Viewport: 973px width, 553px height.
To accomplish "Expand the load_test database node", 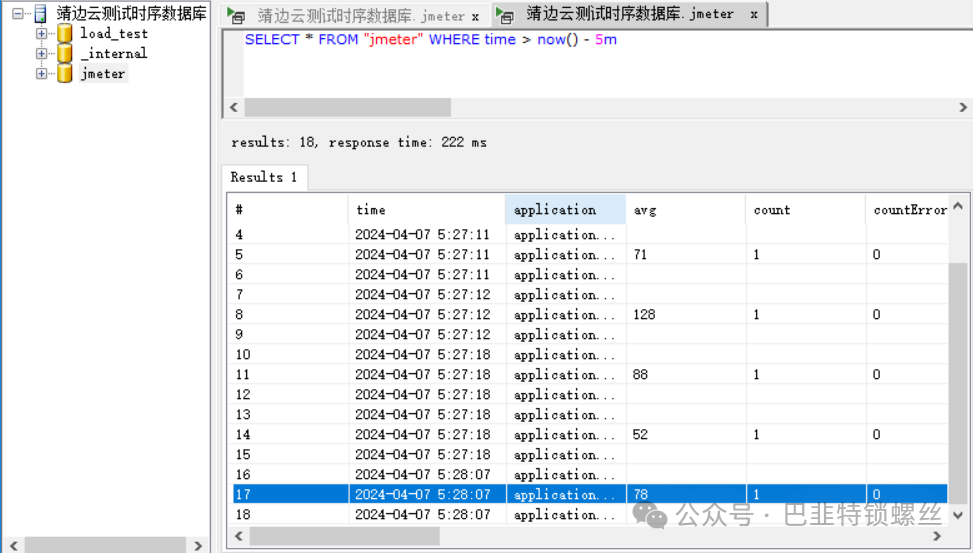I will click(x=41, y=34).
